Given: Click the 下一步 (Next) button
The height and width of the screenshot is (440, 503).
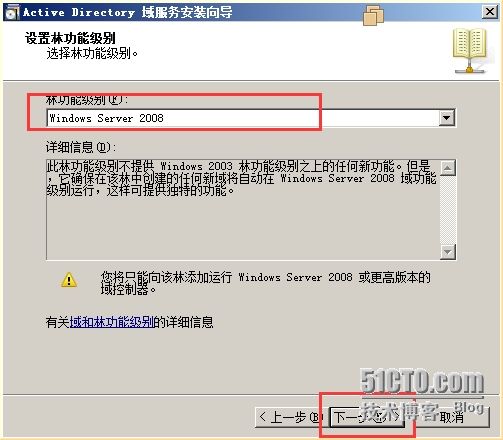Looking at the screenshot, I should (367, 417).
